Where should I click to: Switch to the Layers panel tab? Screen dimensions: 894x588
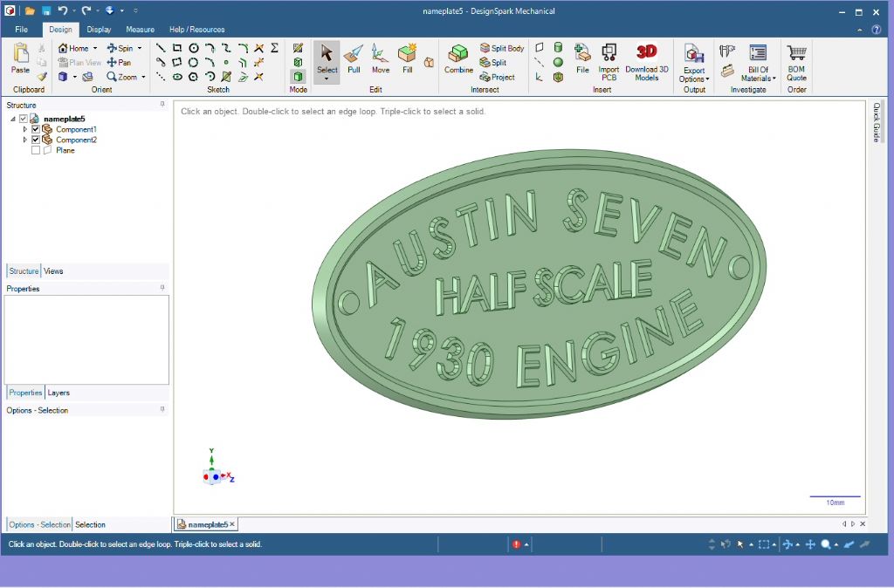58,393
